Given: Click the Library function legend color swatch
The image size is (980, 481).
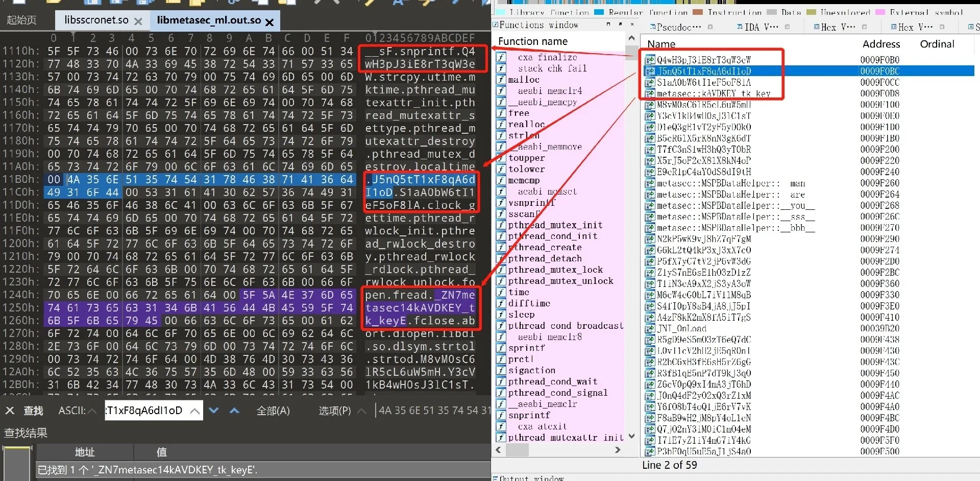Looking at the screenshot, I should click(500, 12).
